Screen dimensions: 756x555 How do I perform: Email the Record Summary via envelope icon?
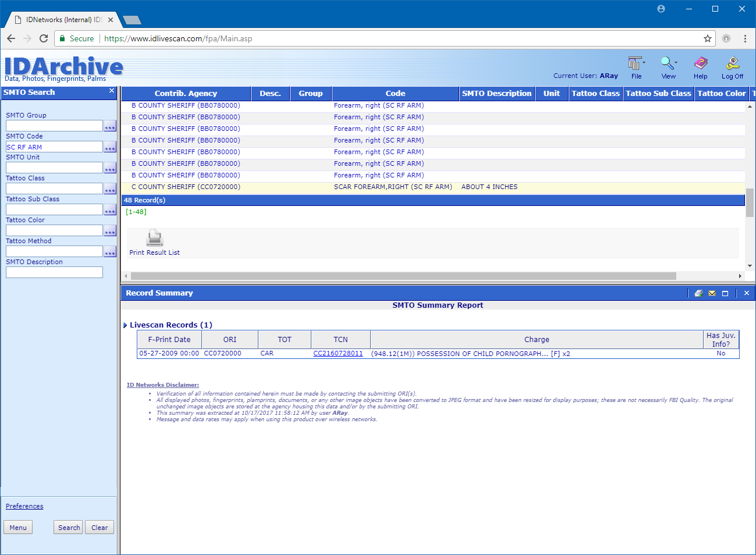pos(712,293)
